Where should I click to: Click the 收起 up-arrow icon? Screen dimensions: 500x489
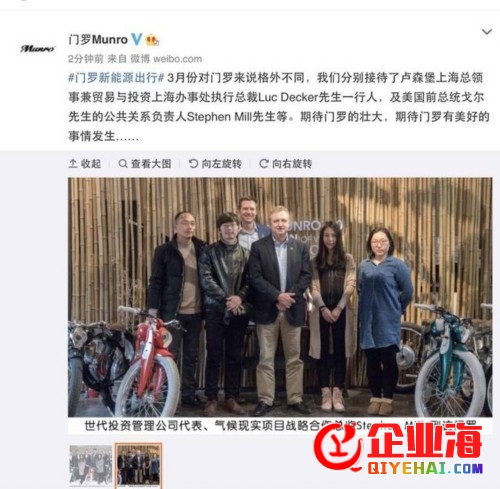(73, 164)
